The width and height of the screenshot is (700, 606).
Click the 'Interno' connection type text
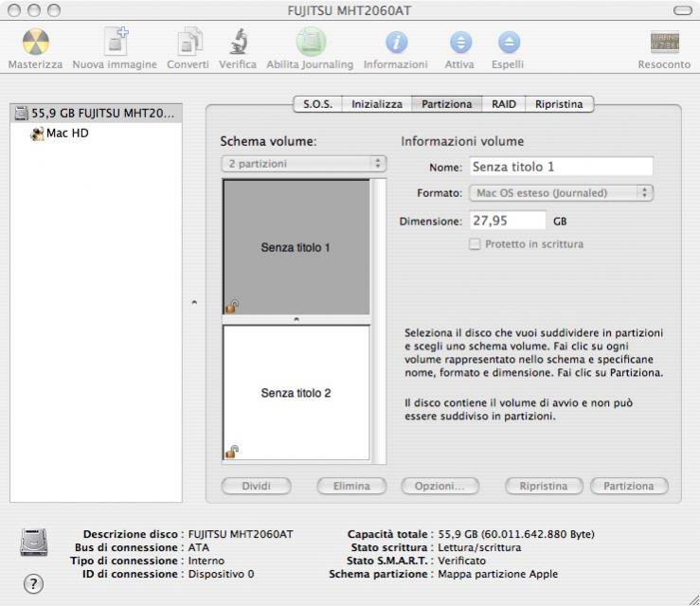click(206, 561)
